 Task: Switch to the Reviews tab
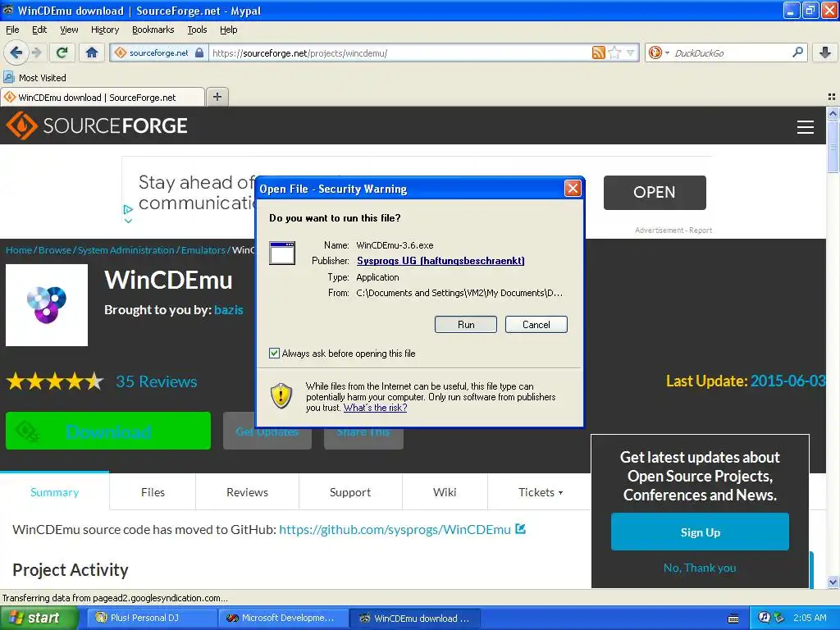247,492
